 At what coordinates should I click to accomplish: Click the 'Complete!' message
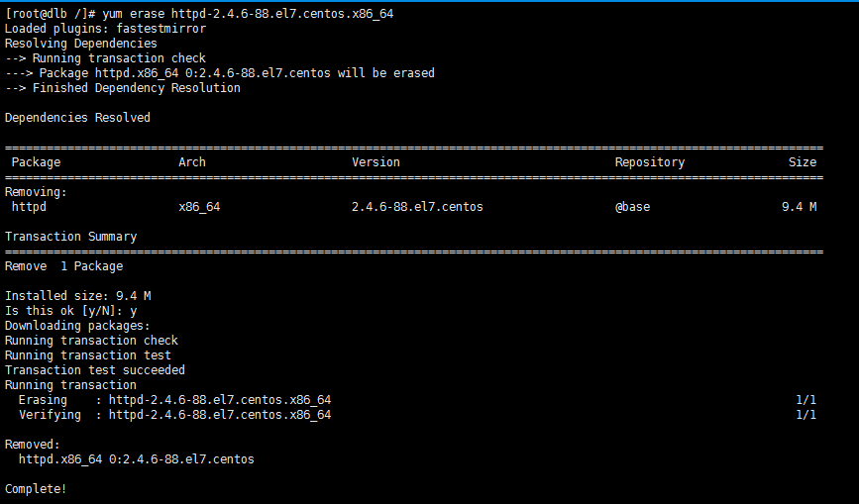pos(36,489)
